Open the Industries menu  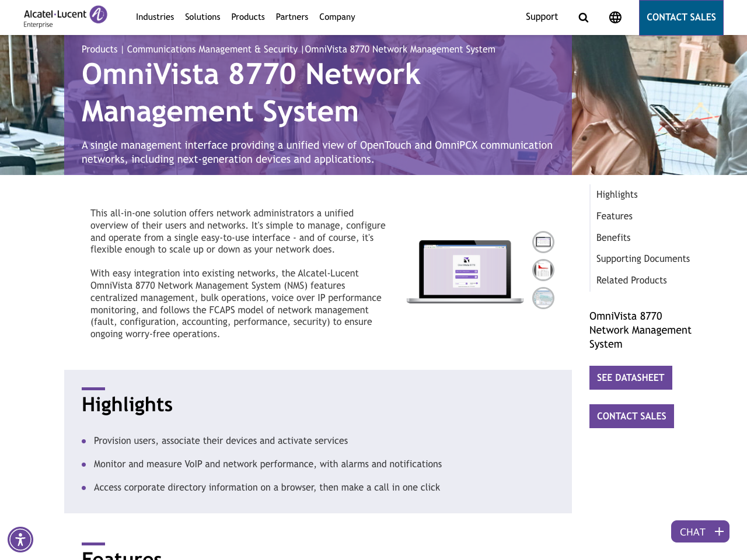tap(155, 17)
